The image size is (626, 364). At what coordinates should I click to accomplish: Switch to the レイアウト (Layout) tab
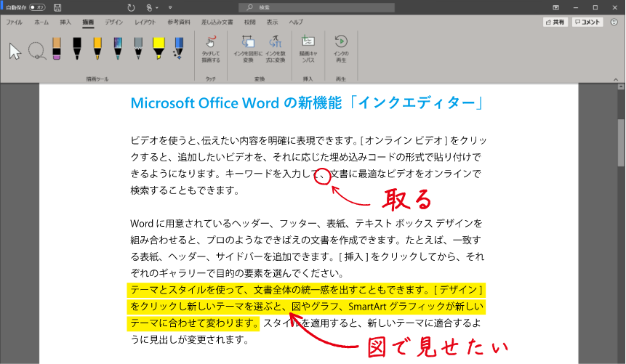[145, 23]
